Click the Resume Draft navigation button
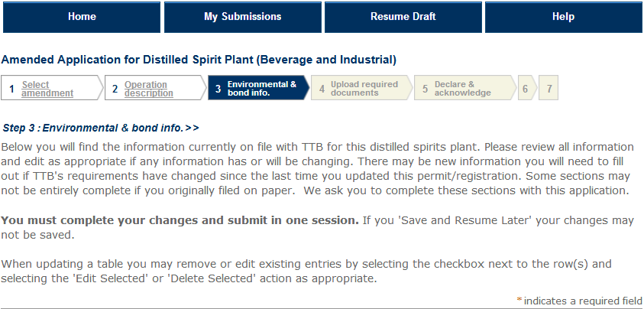The height and width of the screenshot is (309, 644). point(403,17)
